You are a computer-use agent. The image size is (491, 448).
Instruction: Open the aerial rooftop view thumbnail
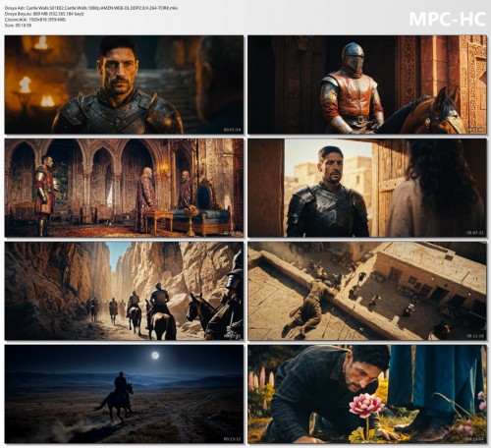367,291
